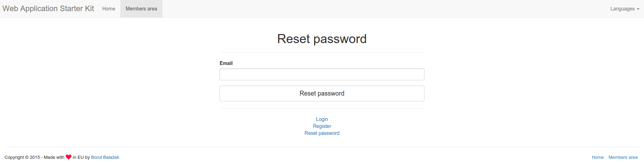Image resolution: width=644 pixels, height=163 pixels.
Task: Open the Login link below the form
Action: (x=322, y=119)
